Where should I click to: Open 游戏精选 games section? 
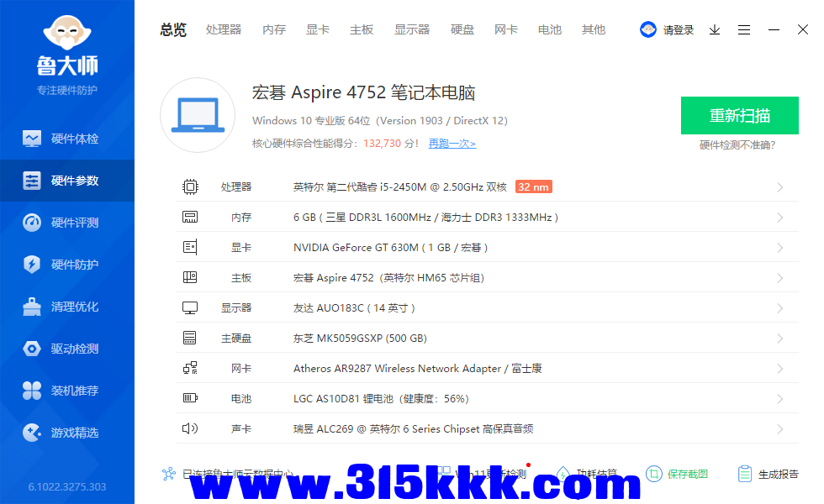click(67, 433)
